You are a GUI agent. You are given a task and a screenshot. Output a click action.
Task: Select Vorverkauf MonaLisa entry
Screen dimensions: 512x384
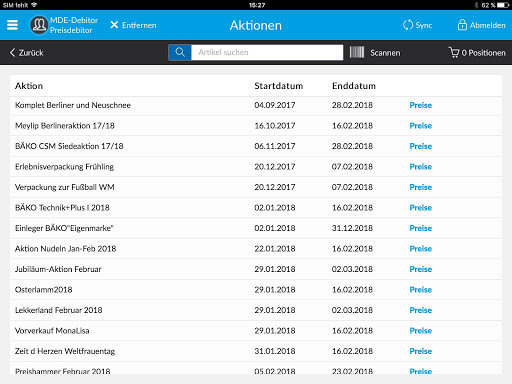point(52,331)
